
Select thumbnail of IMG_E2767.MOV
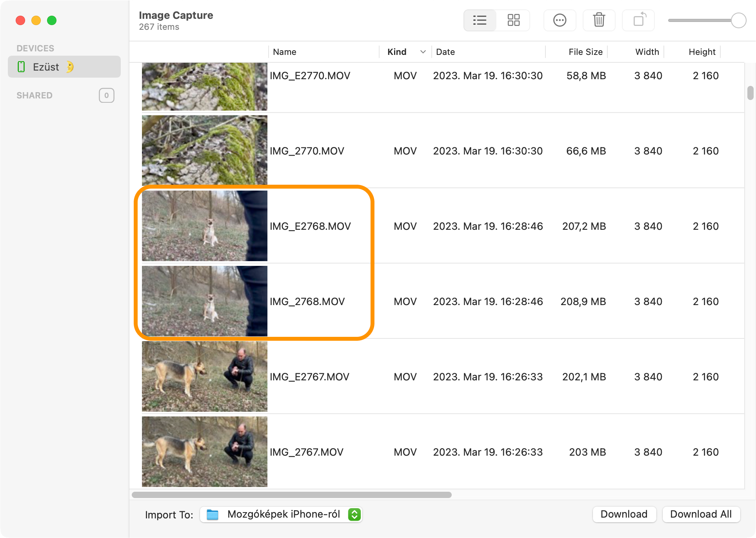[205, 376]
